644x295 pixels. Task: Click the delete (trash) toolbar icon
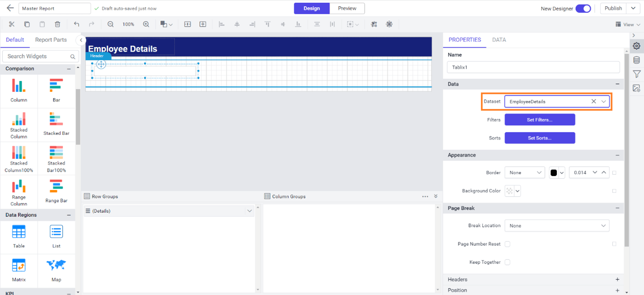click(x=57, y=24)
